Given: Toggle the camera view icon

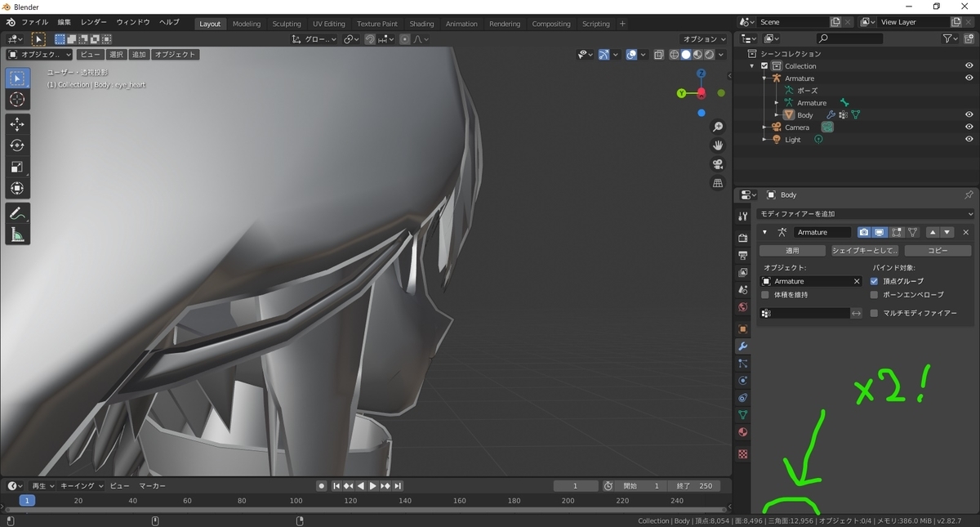Looking at the screenshot, I should [x=718, y=164].
